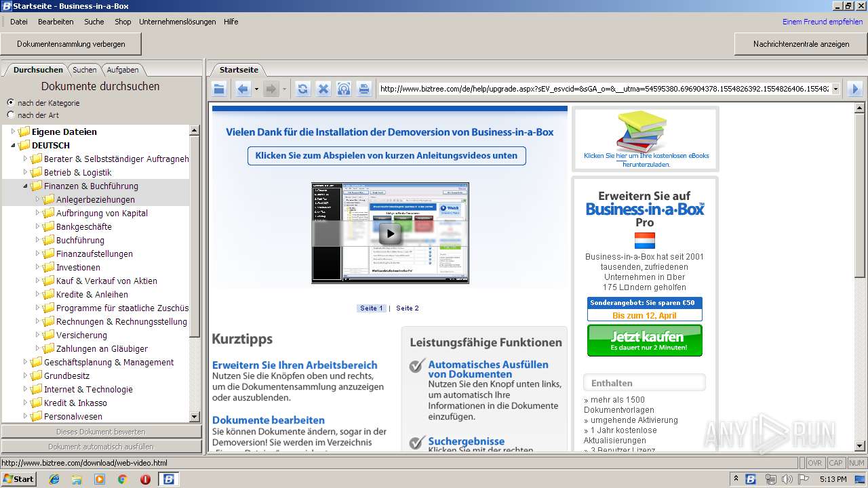The height and width of the screenshot is (488, 868).
Task: Open the Suche menu
Action: click(x=94, y=22)
